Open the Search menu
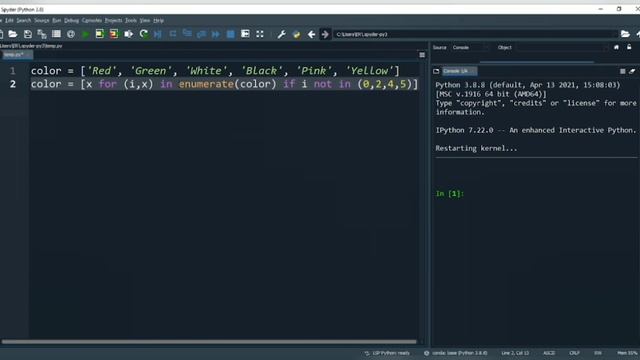Image resolution: width=640 pixels, height=360 pixels. click(24, 20)
